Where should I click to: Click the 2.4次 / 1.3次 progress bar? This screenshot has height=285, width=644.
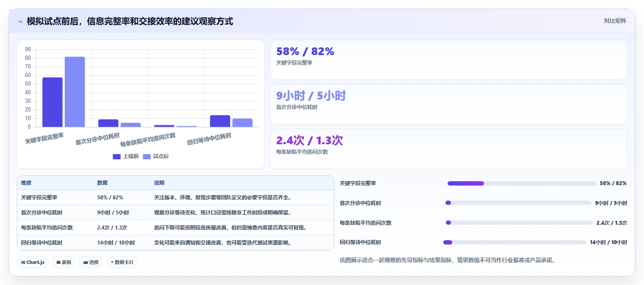[x=519, y=223]
